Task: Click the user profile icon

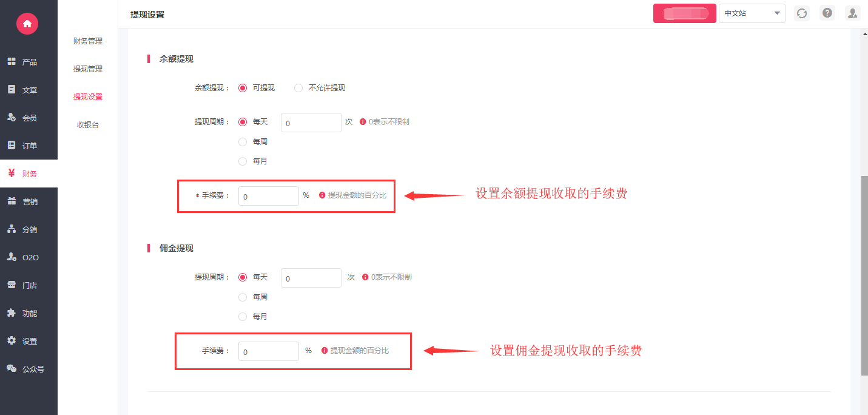Action: click(x=852, y=13)
